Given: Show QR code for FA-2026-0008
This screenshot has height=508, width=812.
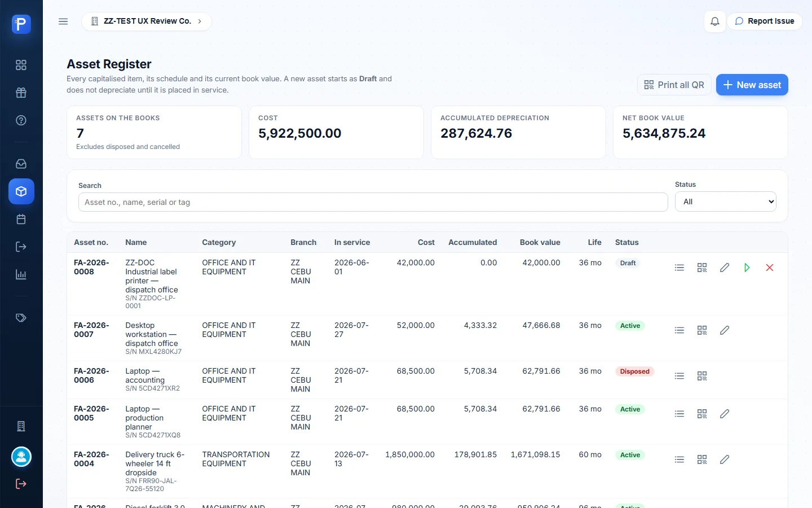Looking at the screenshot, I should point(702,268).
